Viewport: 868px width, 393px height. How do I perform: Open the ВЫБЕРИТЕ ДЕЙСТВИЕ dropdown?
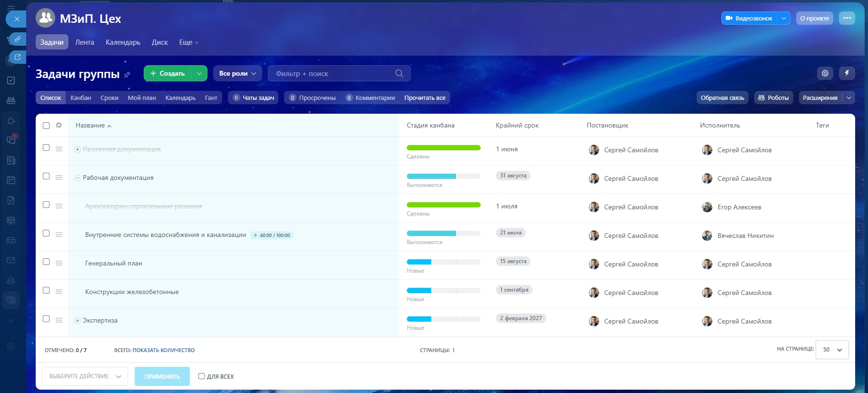[x=85, y=376]
